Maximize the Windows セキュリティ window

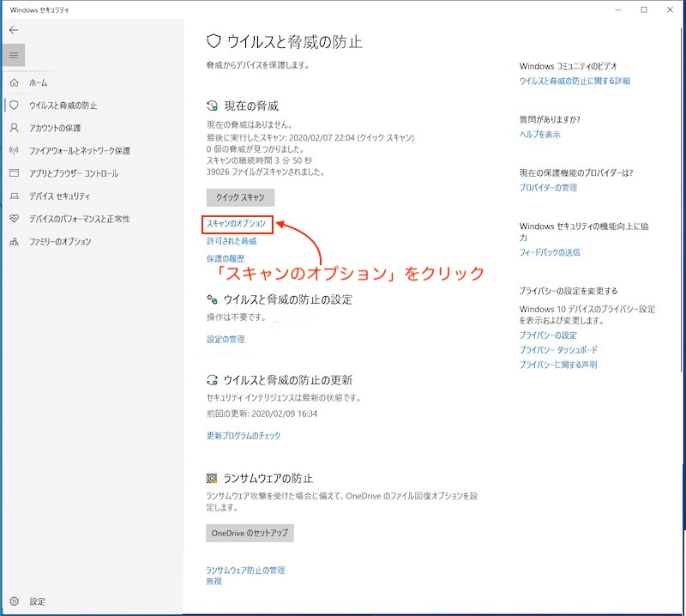click(x=644, y=9)
